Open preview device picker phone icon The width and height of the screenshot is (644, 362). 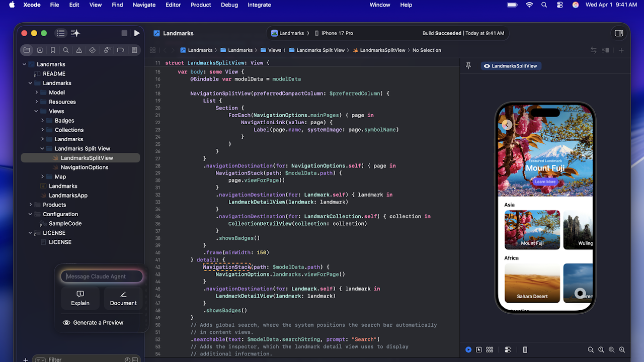pos(525,349)
